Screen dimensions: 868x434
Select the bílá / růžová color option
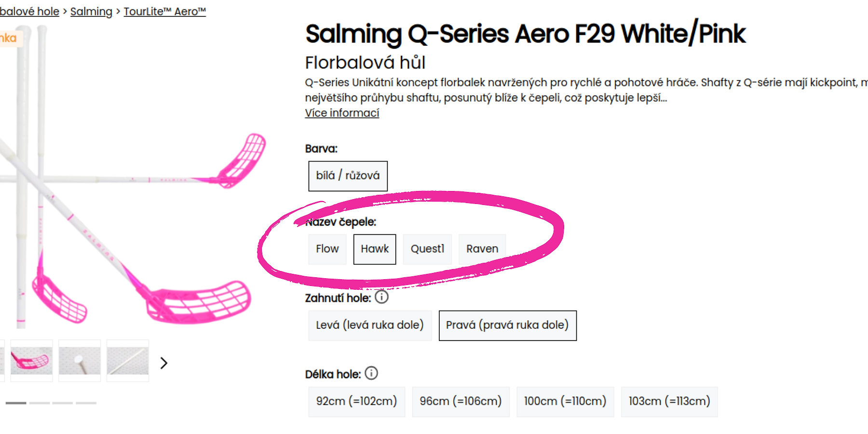[x=348, y=176]
